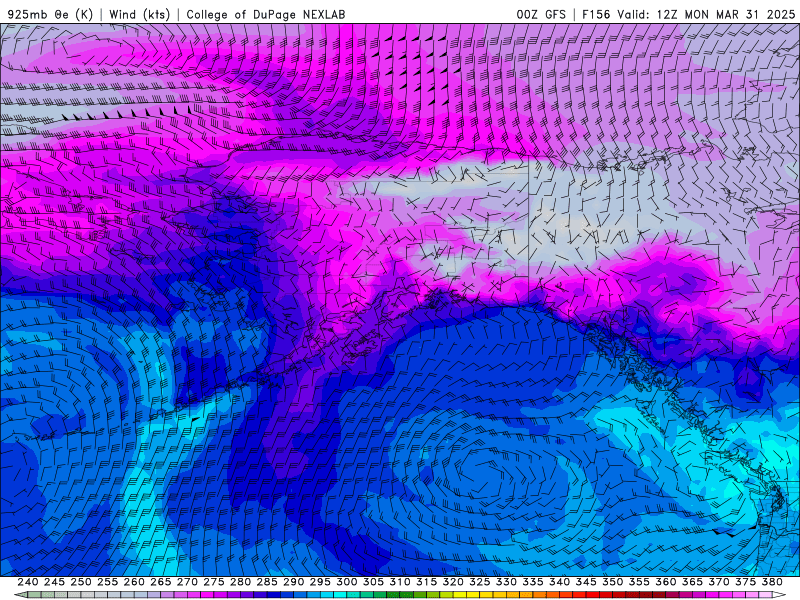Click the 270 color scale label
Screen dimensions: 800x600
pyautogui.click(x=187, y=582)
